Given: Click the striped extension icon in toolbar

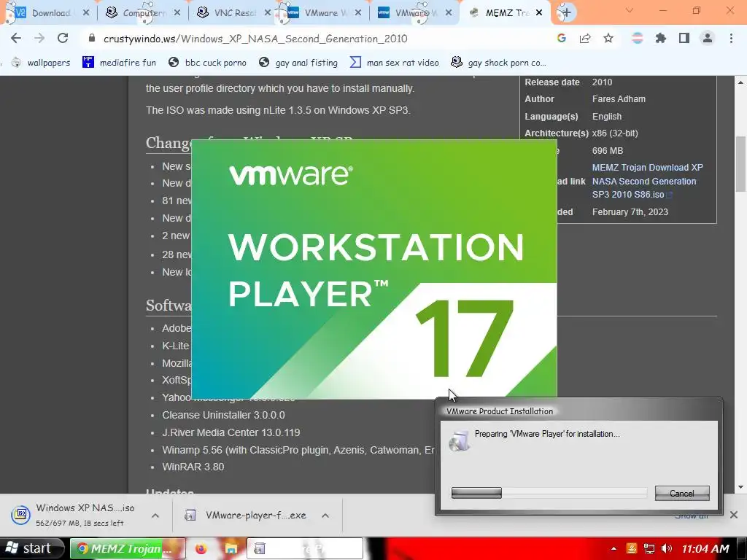Looking at the screenshot, I should [637, 38].
